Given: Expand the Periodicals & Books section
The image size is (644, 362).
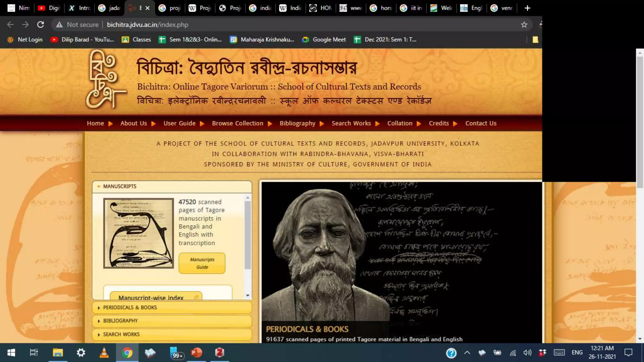Looking at the screenshot, I should pyautogui.click(x=130, y=308).
